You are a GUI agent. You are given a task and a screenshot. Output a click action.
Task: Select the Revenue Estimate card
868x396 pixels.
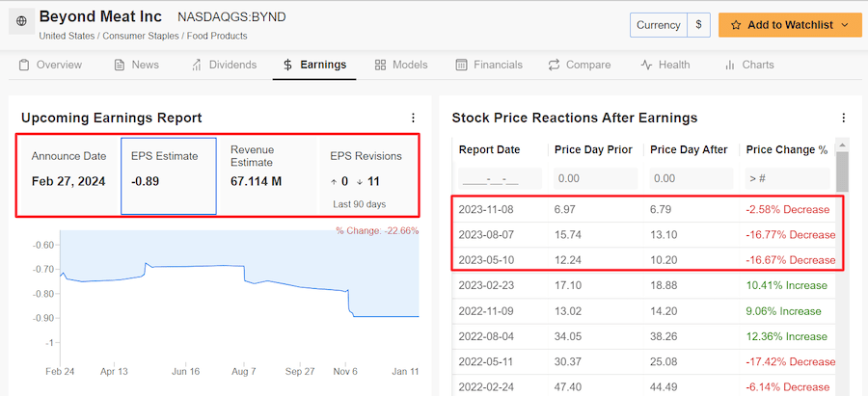click(267, 175)
